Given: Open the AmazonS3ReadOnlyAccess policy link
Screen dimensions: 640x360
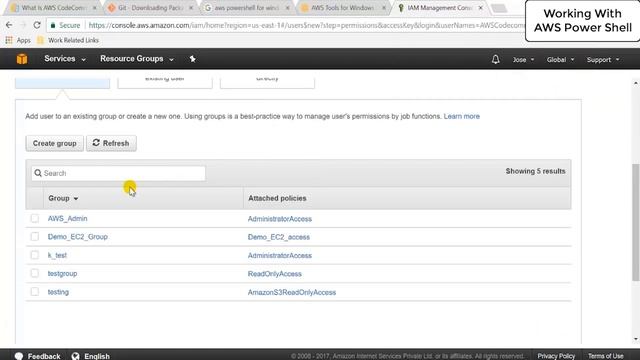Looking at the screenshot, I should [x=292, y=292].
